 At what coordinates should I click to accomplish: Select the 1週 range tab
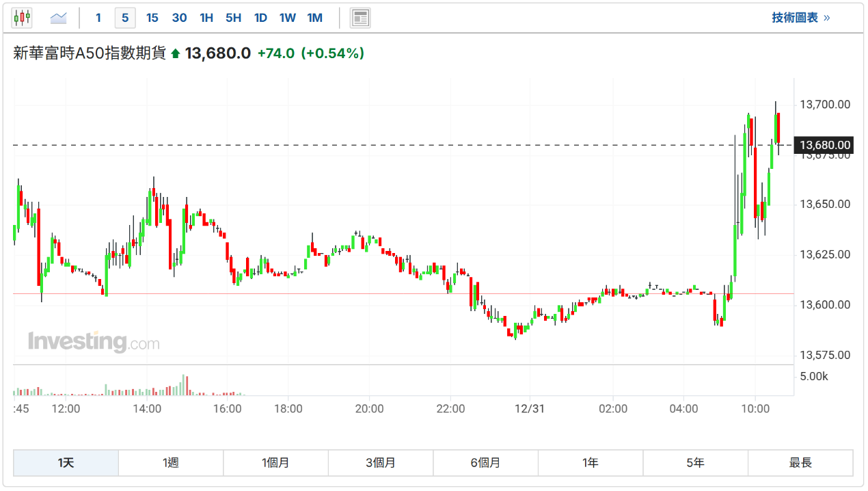point(171,463)
